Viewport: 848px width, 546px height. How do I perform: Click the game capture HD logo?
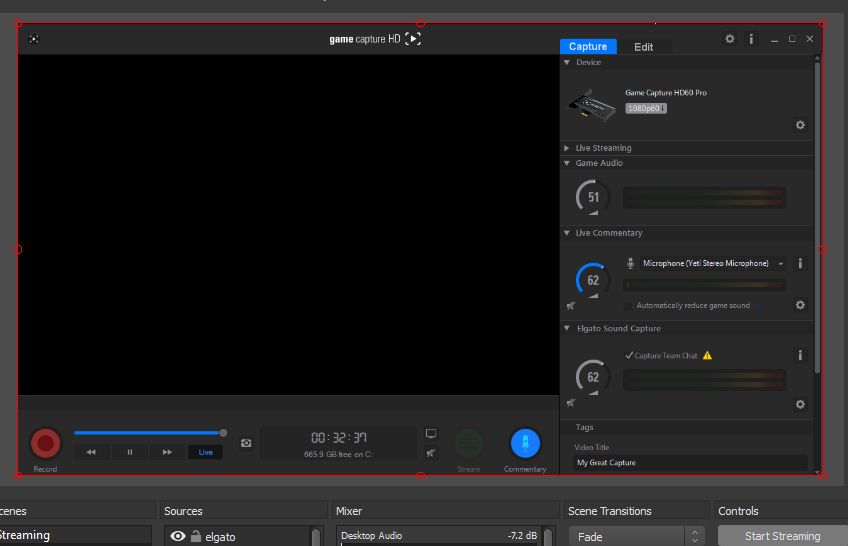375,39
